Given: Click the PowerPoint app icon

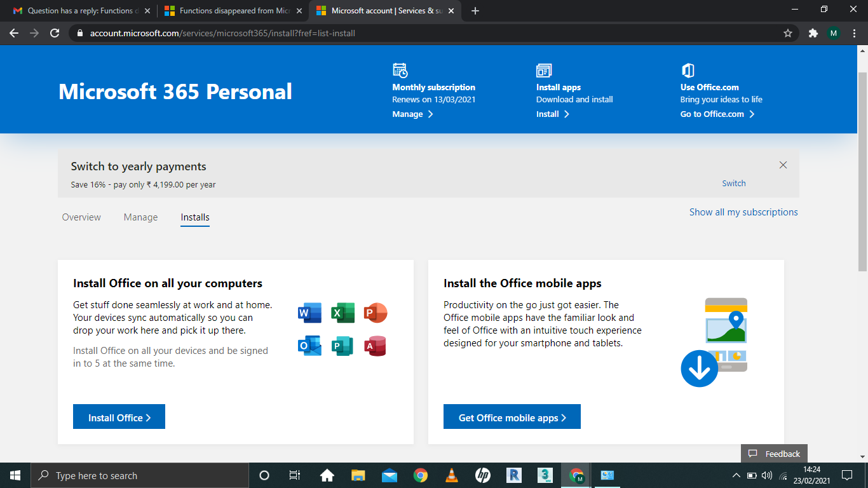Looking at the screenshot, I should [x=376, y=313].
